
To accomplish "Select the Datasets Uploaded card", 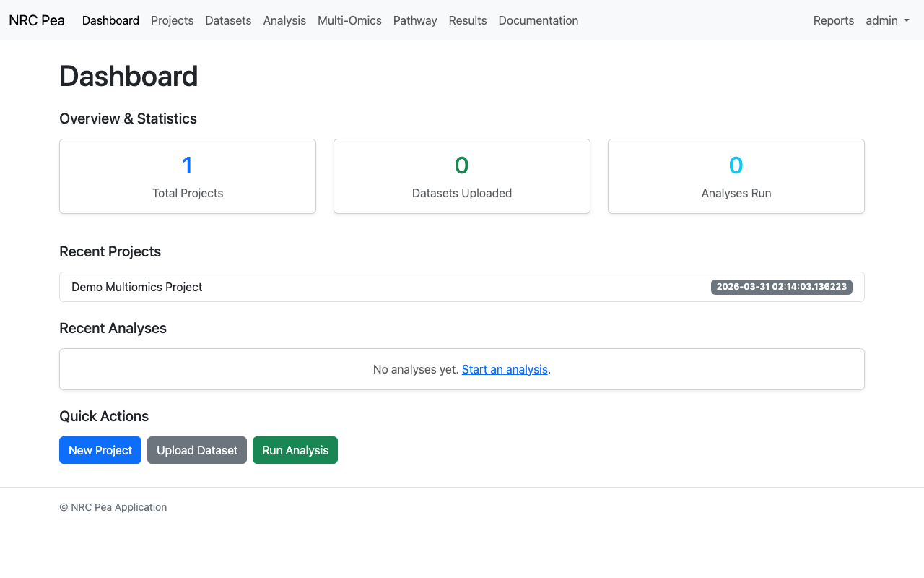I will point(462,176).
